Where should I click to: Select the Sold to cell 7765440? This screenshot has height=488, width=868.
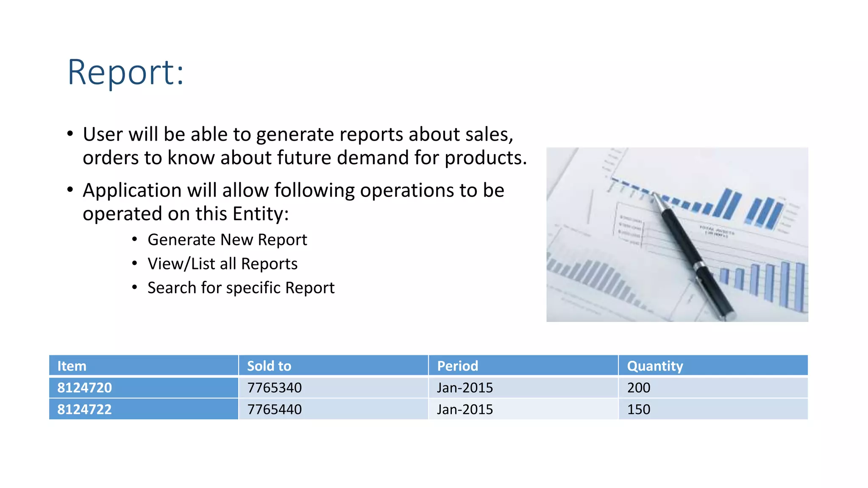click(x=275, y=409)
